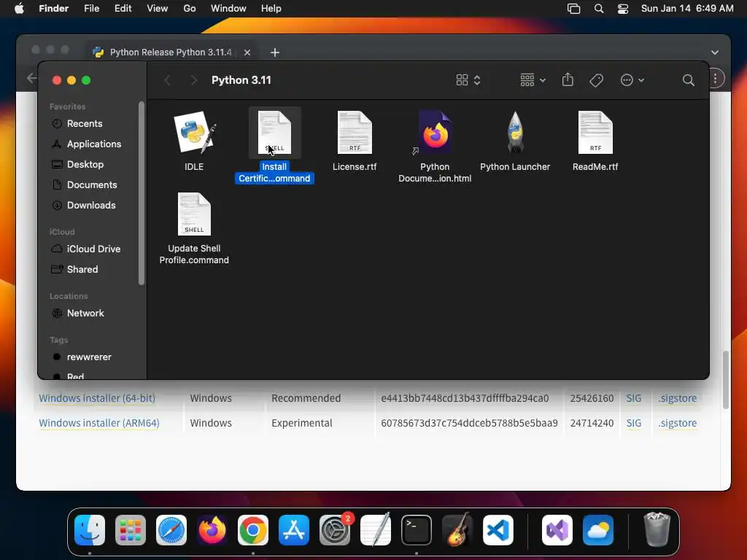Viewport: 747px width, 560px height.
Task: Select the ReadMe.rtf file icon
Action: pyautogui.click(x=595, y=133)
